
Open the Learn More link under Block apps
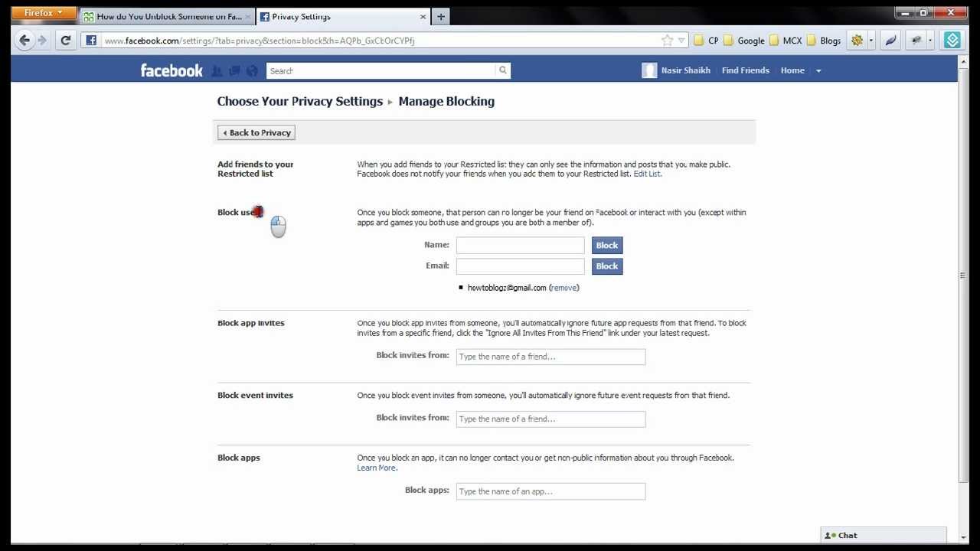point(376,468)
